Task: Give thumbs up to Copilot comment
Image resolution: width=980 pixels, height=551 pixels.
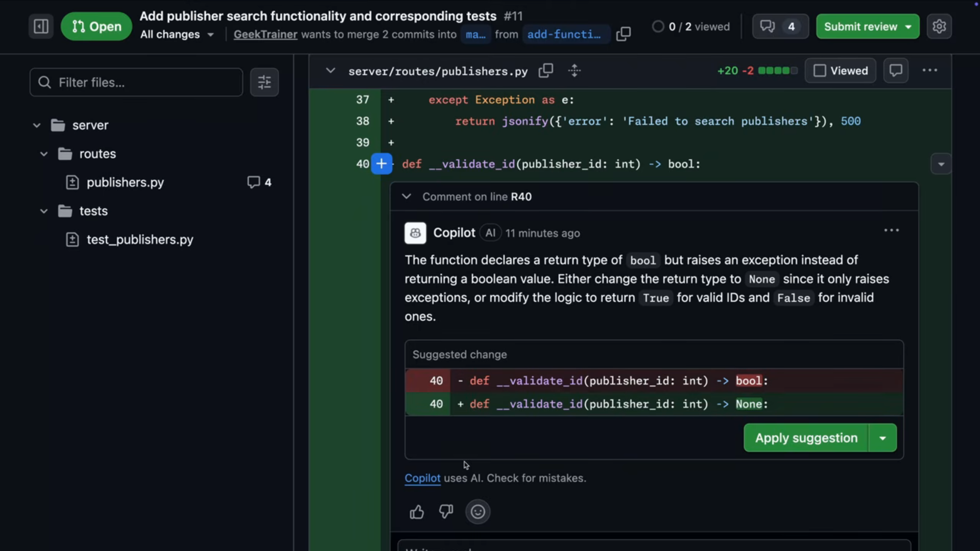Action: click(x=417, y=512)
